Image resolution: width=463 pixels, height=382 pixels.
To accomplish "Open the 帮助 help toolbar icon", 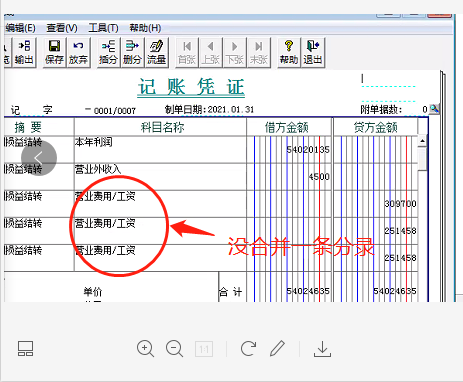I will point(289,53).
